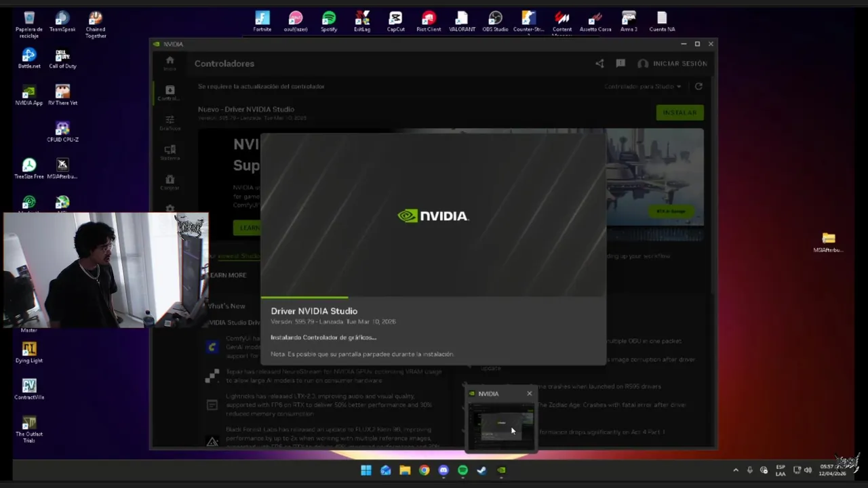Open the TreeSize Free desktop shortcut
The image size is (868, 488).
pyautogui.click(x=29, y=169)
